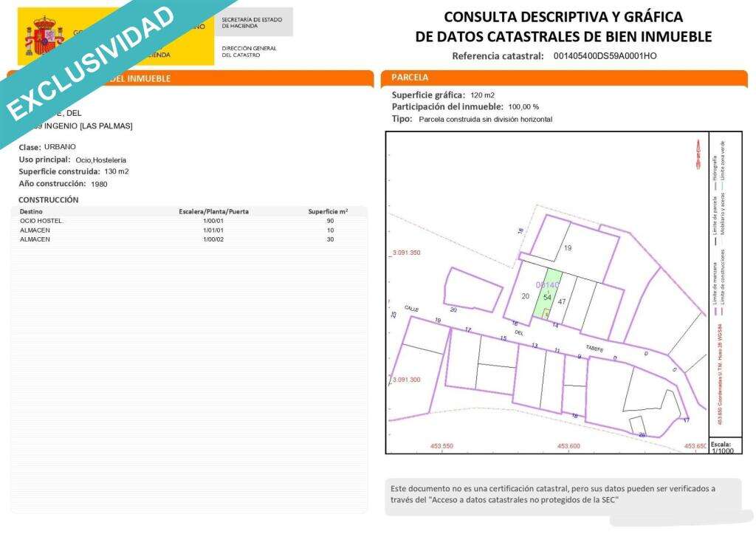756x534 pixels.
Task: Click the 'Clase:' label
Action: point(30,147)
